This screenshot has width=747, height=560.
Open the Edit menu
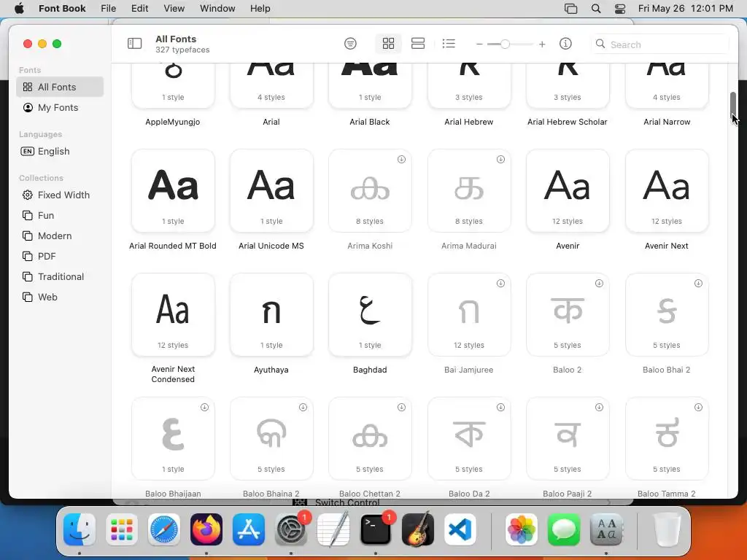(139, 8)
